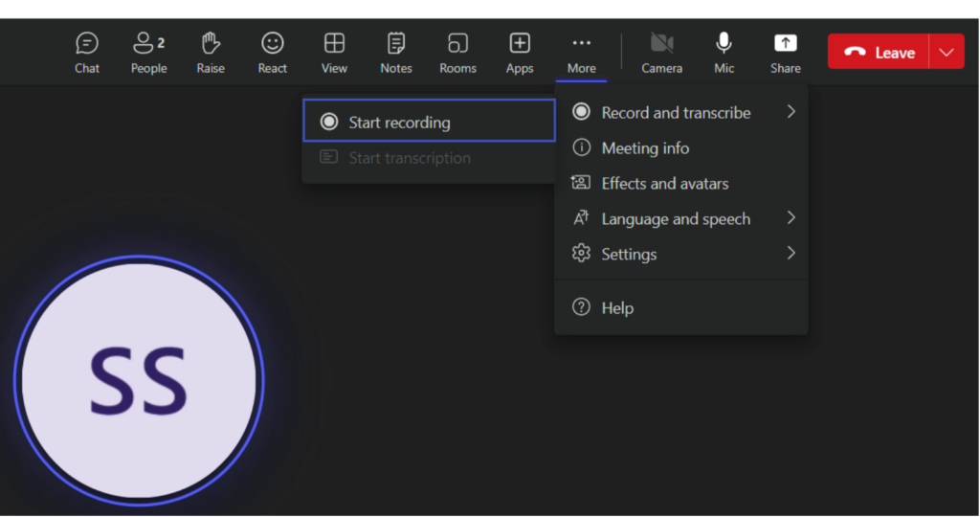Image resolution: width=980 pixels, height=517 pixels.
Task: Show the People participant list
Action: (x=148, y=53)
